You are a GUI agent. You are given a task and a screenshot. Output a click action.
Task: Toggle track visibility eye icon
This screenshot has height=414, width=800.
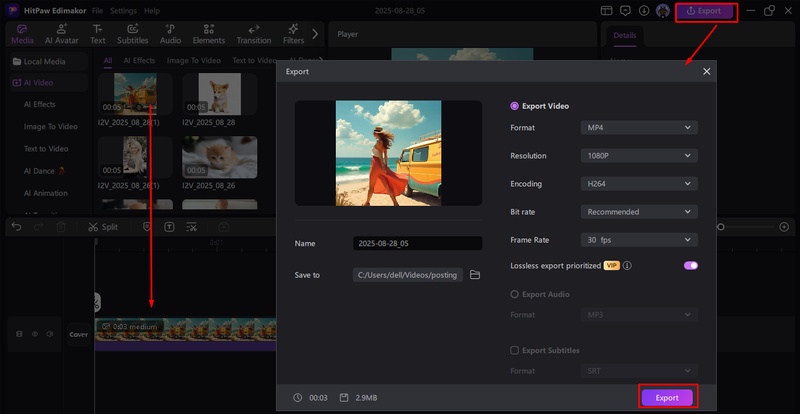35,334
